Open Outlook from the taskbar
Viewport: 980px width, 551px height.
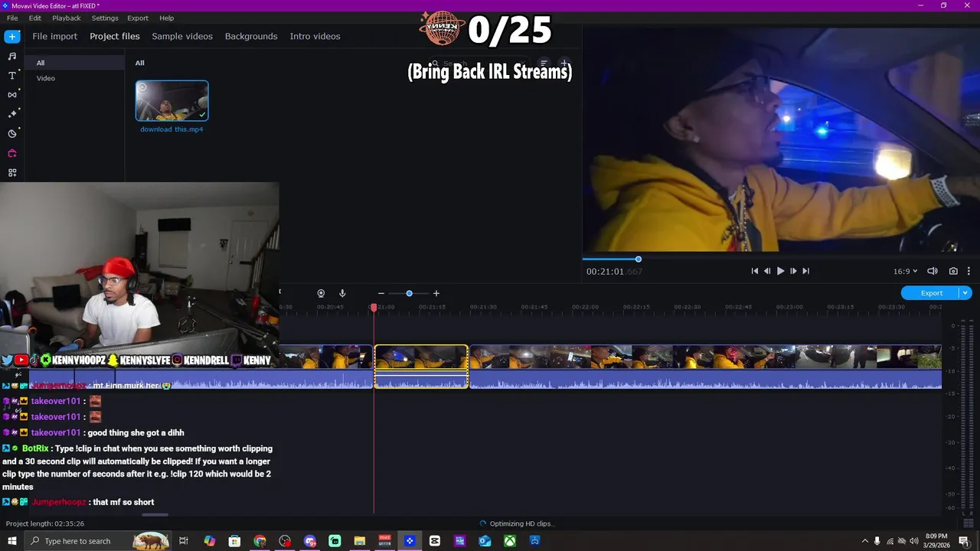[485, 541]
